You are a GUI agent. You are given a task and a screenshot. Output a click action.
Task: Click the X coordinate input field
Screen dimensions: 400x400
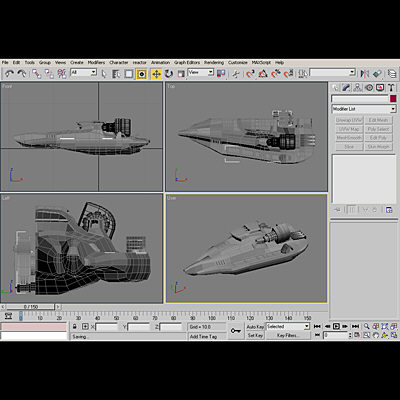[x=107, y=327]
